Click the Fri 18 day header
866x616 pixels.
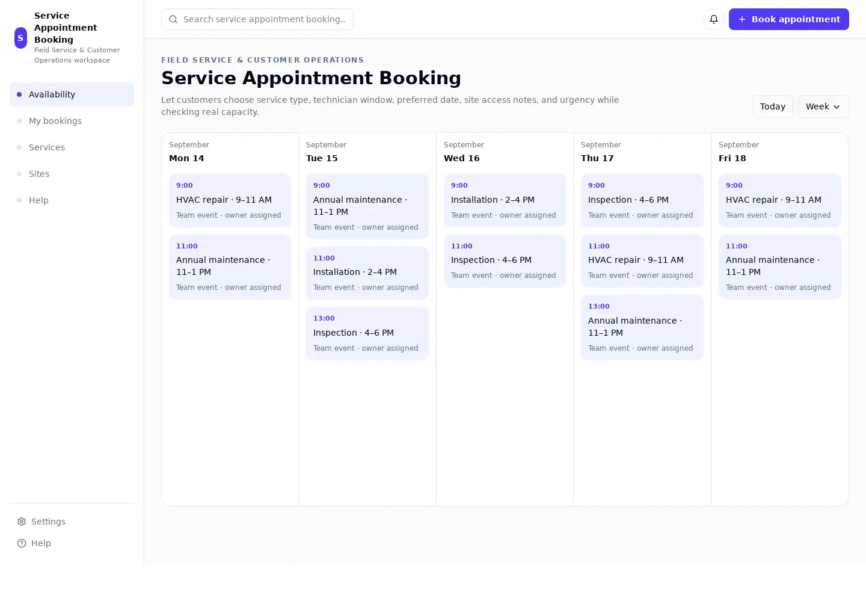(x=732, y=158)
